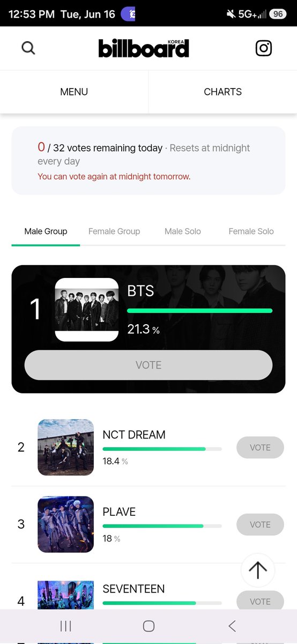Screen dimensions: 297x644
Task: Tap the PLAVE album thumbnail
Action: point(65,524)
